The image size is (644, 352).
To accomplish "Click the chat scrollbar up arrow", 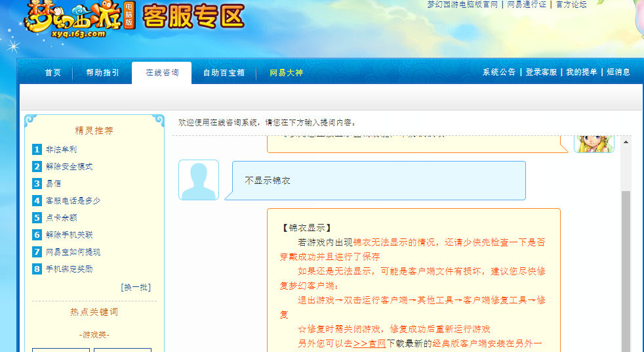I will [x=626, y=142].
